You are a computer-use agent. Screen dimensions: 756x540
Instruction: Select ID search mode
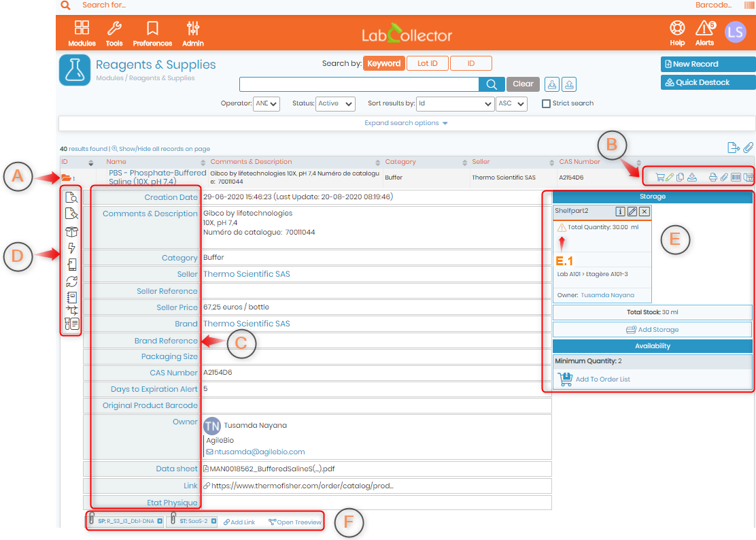471,64
